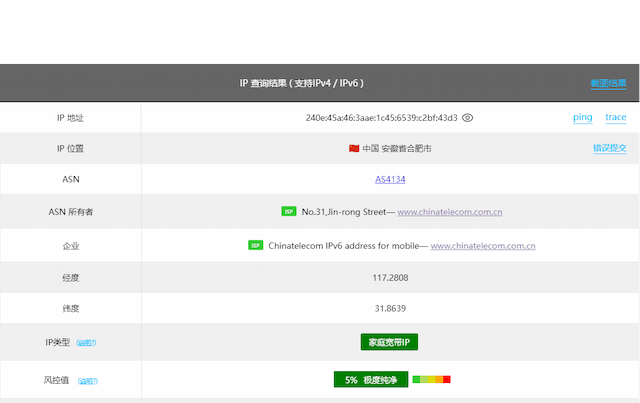The image size is (640, 403).
Task: Click the 企业 row label
Action: pos(71,246)
